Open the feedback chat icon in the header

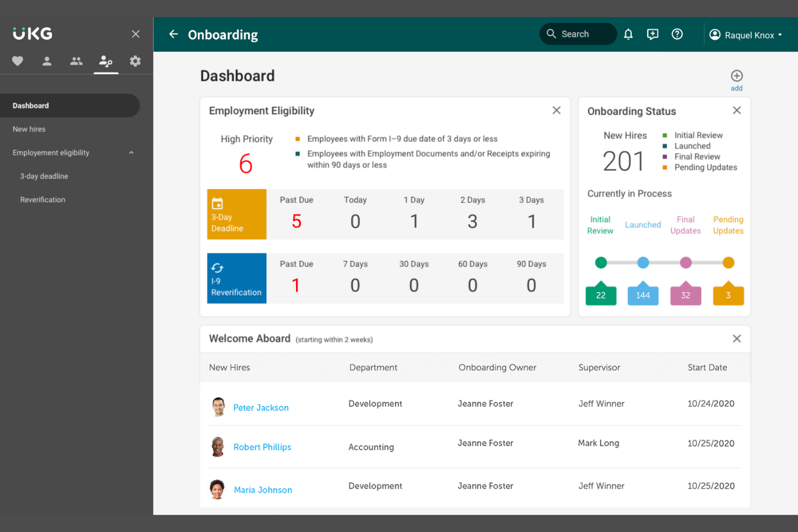coord(652,34)
